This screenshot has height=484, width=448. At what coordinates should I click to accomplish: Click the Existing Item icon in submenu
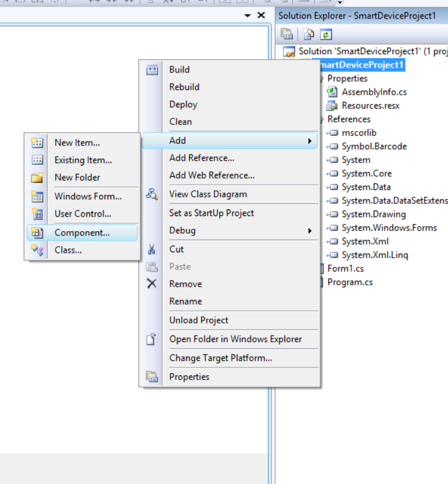click(37, 160)
